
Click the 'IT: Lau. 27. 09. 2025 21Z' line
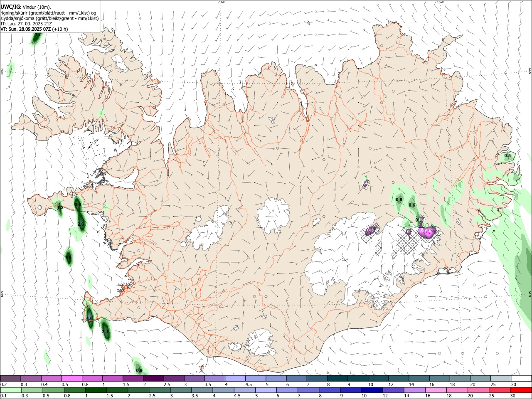[26, 24]
